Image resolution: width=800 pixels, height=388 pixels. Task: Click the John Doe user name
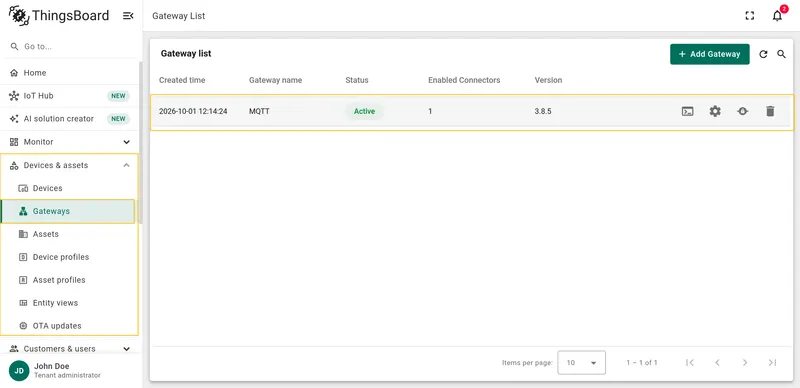pyautogui.click(x=52, y=366)
